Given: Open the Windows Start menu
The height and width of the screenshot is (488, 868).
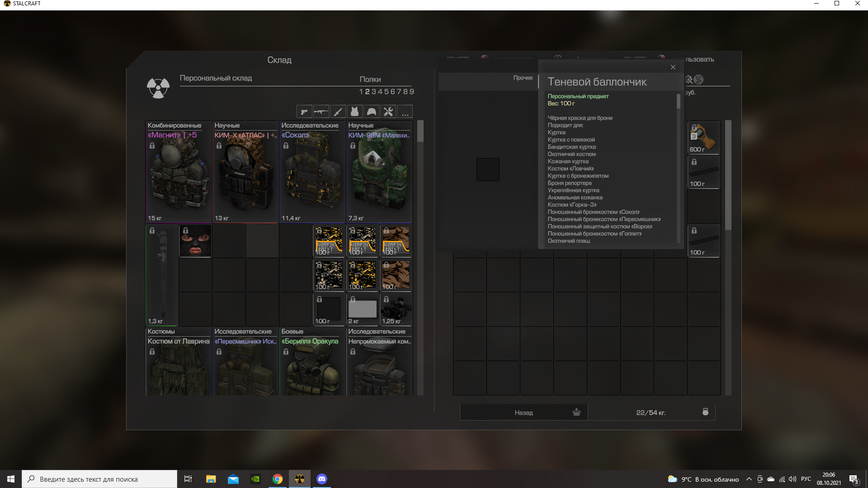Looking at the screenshot, I should pos(11,479).
